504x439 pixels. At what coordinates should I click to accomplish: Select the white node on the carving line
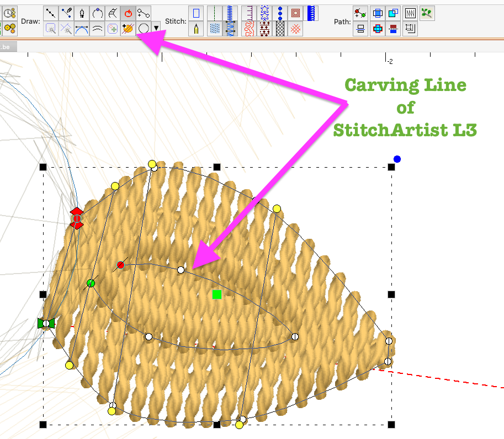click(181, 270)
